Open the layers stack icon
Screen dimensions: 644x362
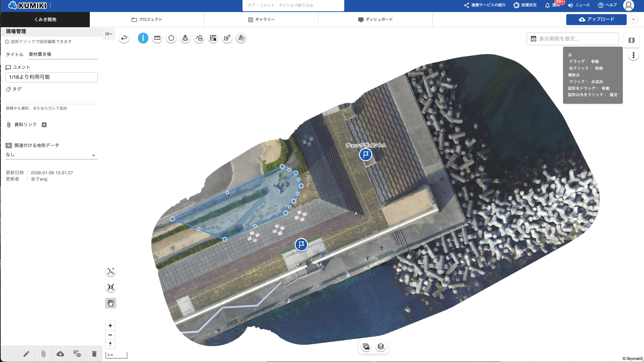[x=381, y=347]
